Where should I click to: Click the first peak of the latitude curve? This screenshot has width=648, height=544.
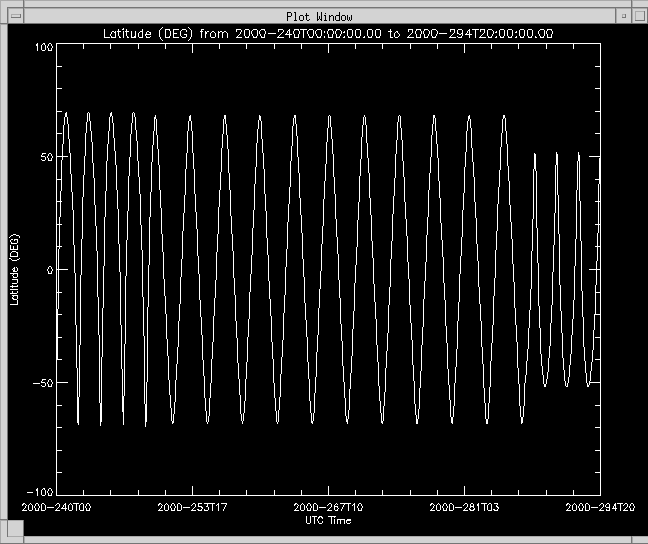[66, 113]
